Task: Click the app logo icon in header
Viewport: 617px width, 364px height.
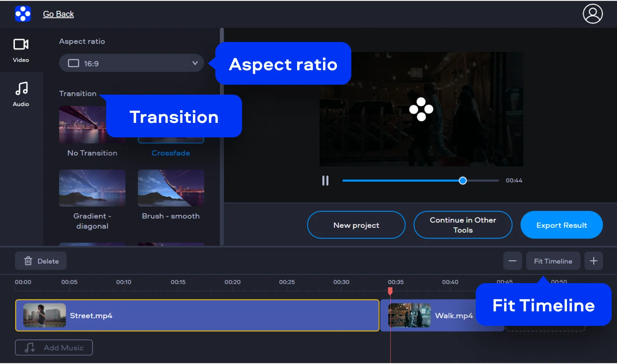Action: (23, 14)
